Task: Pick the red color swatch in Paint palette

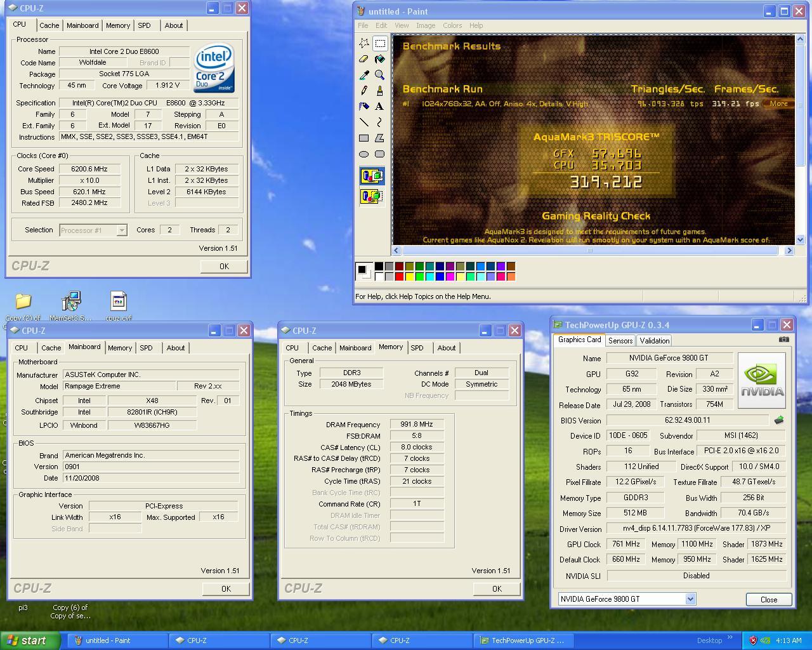Action: [x=399, y=276]
